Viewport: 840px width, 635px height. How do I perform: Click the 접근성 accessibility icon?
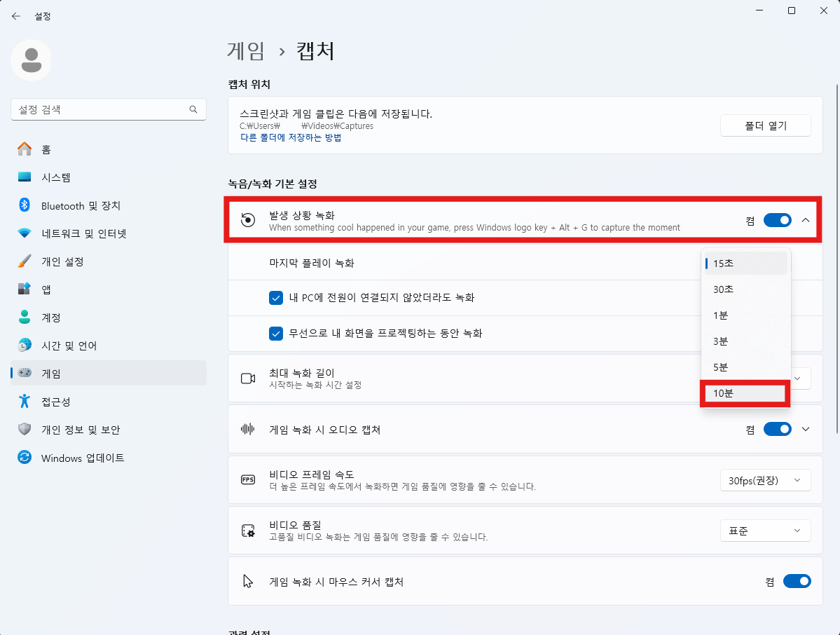pos(25,402)
